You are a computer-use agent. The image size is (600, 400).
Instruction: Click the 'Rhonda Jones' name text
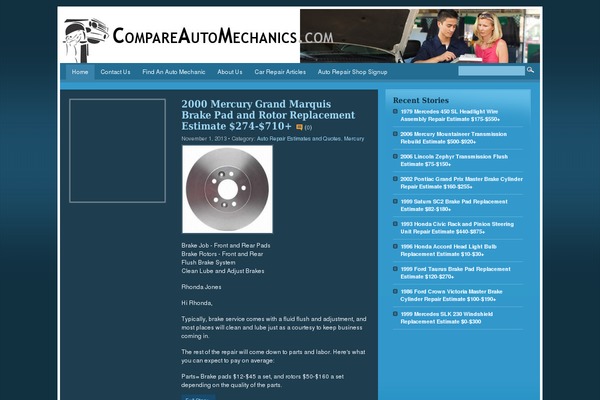201,287
